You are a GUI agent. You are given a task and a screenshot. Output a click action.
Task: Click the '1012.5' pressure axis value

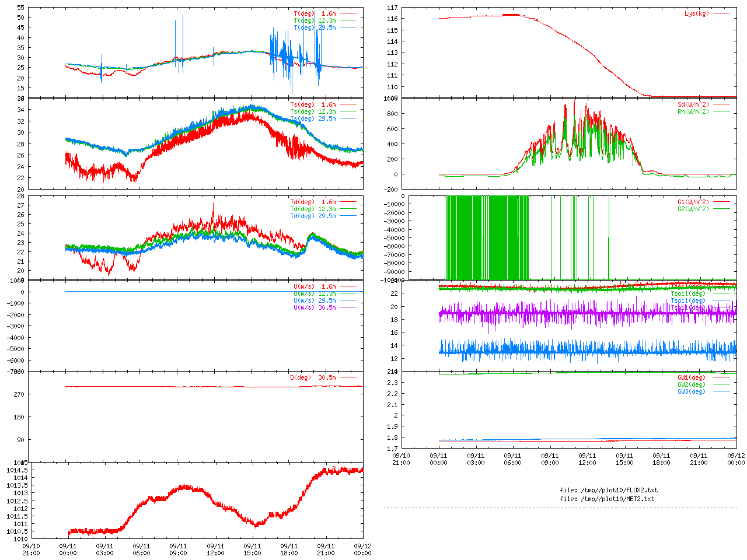pyautogui.click(x=16, y=502)
